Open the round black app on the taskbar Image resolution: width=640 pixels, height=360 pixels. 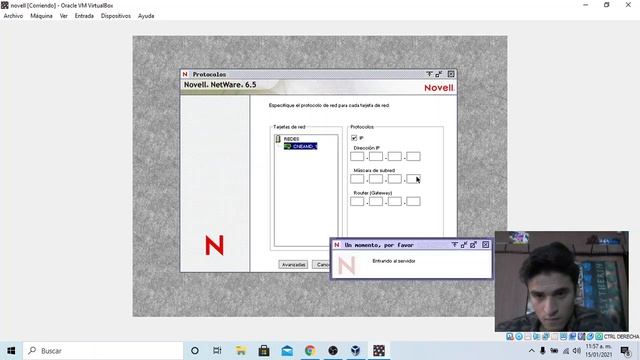(333, 351)
